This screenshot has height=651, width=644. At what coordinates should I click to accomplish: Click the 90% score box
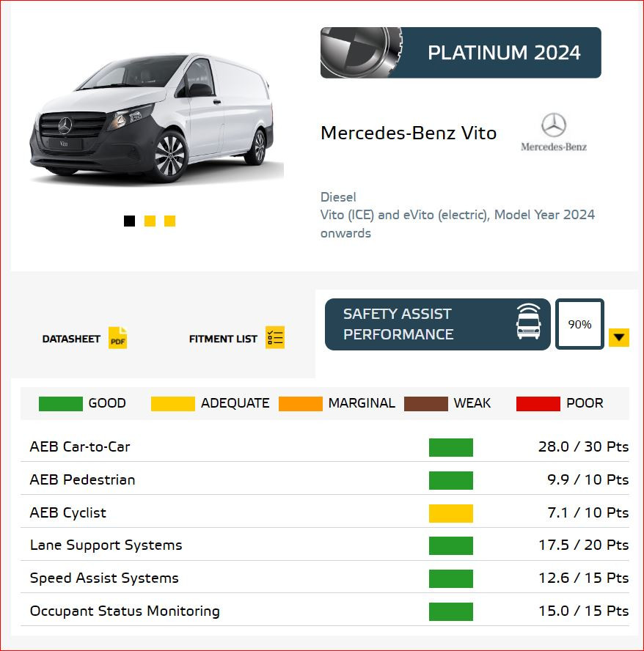tap(579, 324)
